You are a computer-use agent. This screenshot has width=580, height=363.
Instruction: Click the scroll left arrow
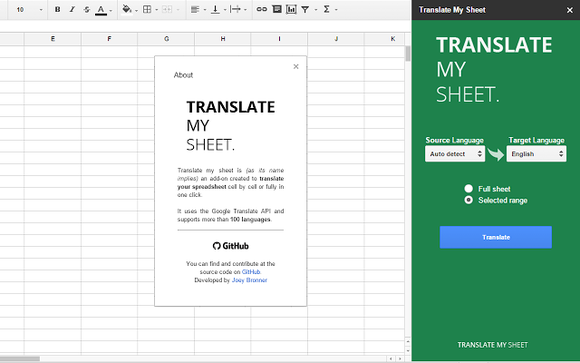coord(391,359)
